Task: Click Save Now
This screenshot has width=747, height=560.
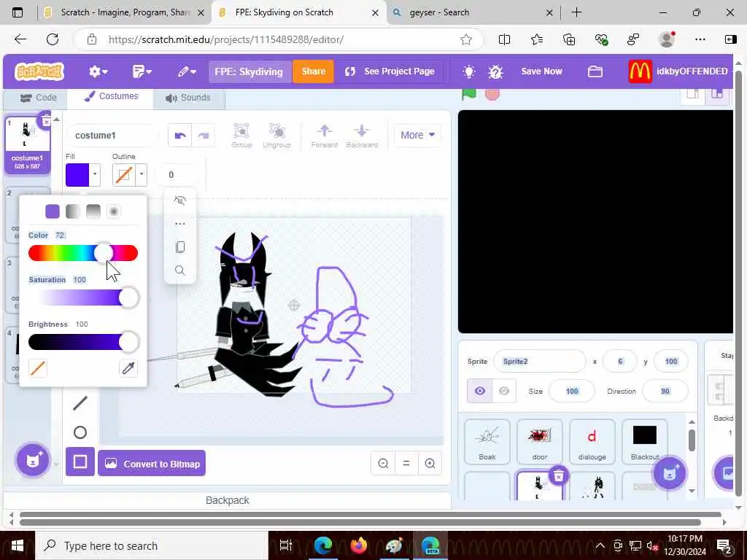Action: click(542, 71)
